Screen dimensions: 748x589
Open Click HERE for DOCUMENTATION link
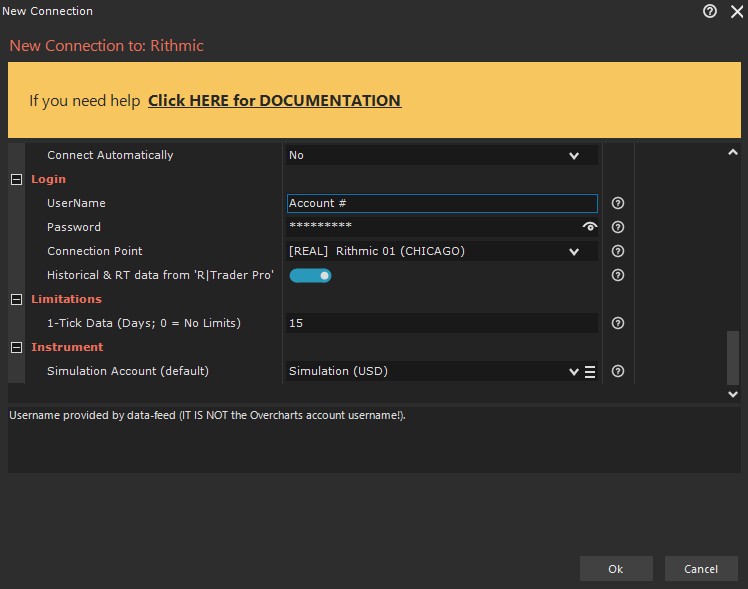point(274,101)
